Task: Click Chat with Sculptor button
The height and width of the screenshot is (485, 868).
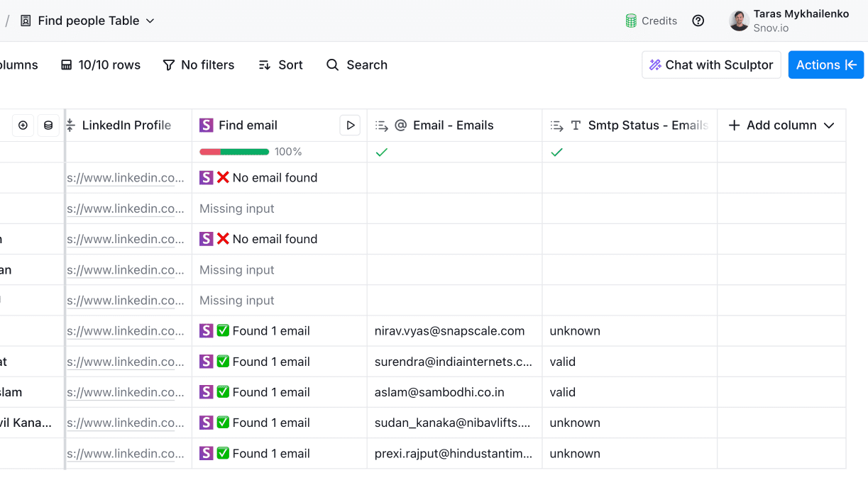Action: pos(711,65)
